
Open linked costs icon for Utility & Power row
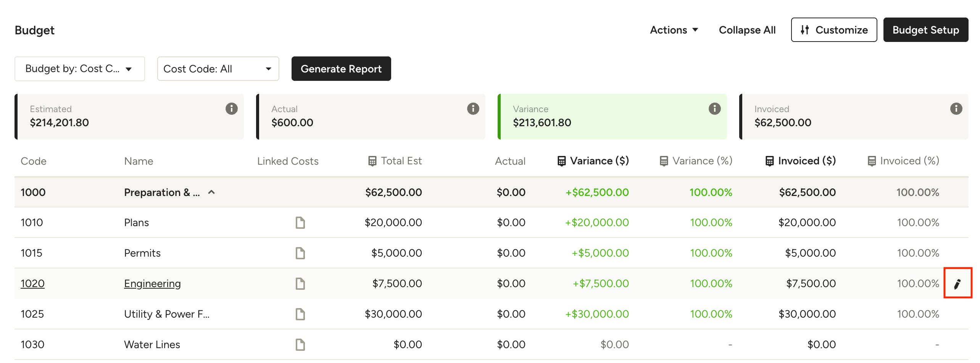pos(300,314)
